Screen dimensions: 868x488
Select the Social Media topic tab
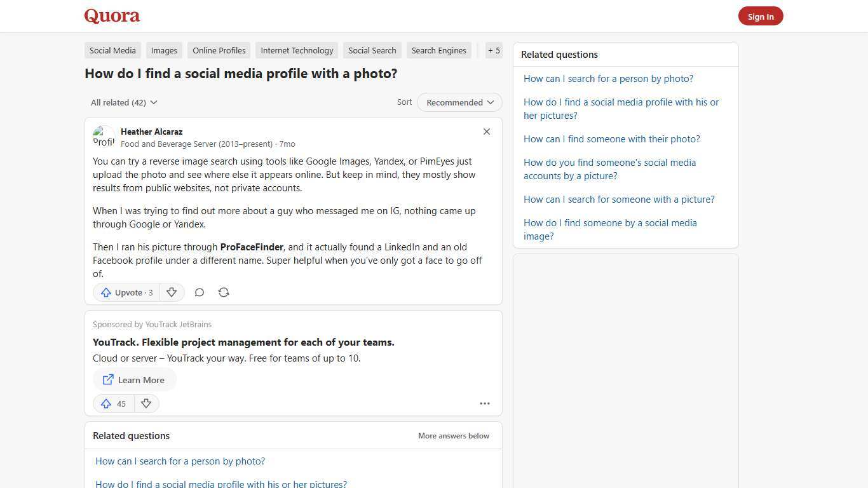pyautogui.click(x=112, y=50)
